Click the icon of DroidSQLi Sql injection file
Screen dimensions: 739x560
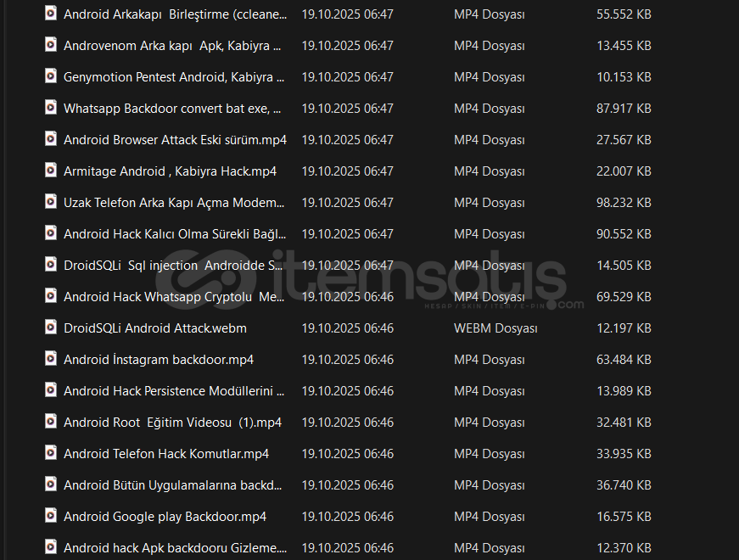click(50, 265)
